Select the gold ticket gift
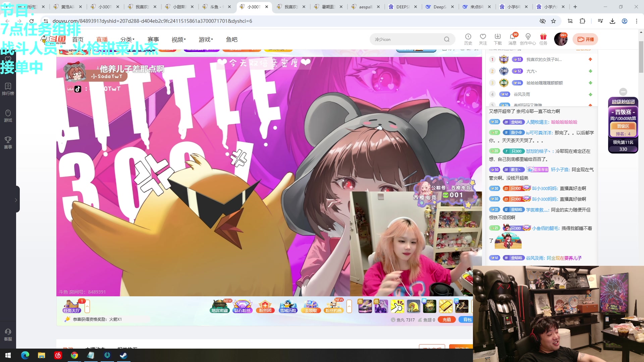The width and height of the screenshot is (644, 362). click(446, 306)
